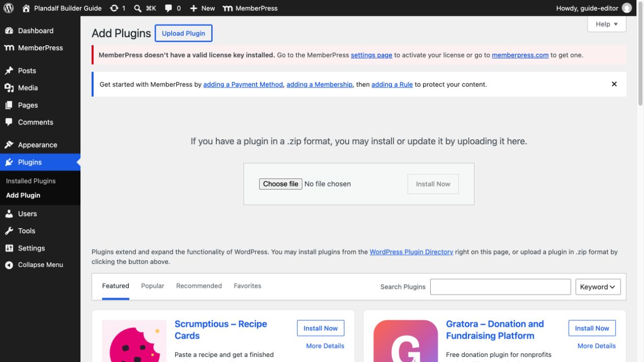The image size is (644, 362).
Task: Open the comments bubble in the admin bar
Action: pos(169,8)
